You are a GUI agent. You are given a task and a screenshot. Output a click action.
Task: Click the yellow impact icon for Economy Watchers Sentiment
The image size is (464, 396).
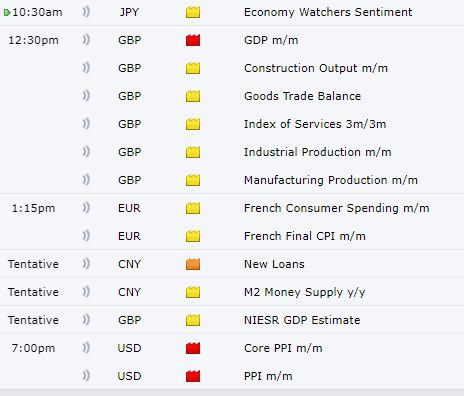pos(193,12)
